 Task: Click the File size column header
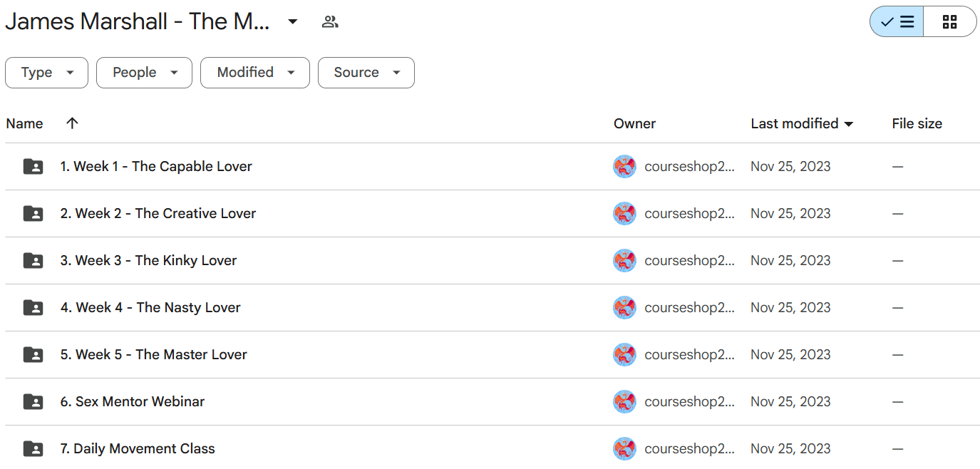click(x=917, y=123)
